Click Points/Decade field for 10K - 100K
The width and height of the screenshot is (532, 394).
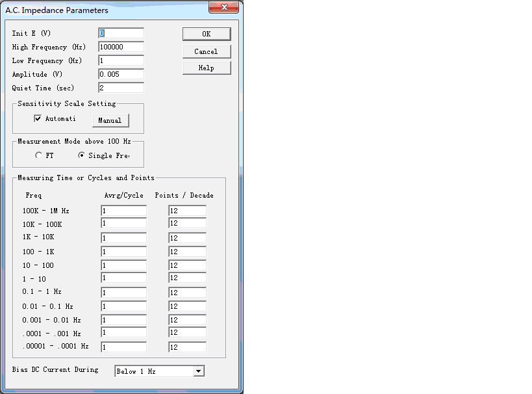(187, 223)
